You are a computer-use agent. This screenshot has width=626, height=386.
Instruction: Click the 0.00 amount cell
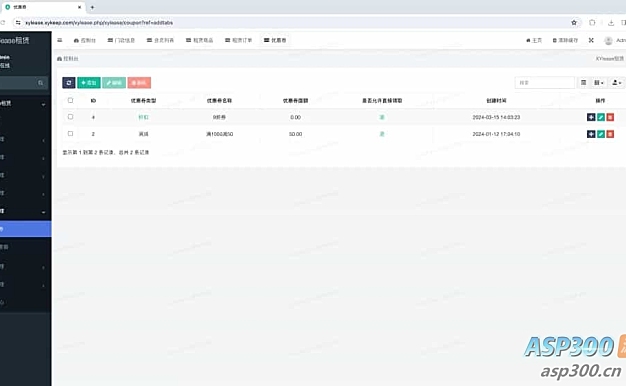click(x=295, y=117)
